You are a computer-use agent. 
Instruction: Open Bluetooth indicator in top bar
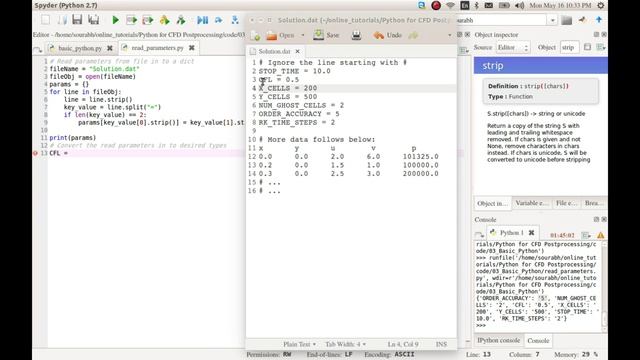click(x=476, y=5)
